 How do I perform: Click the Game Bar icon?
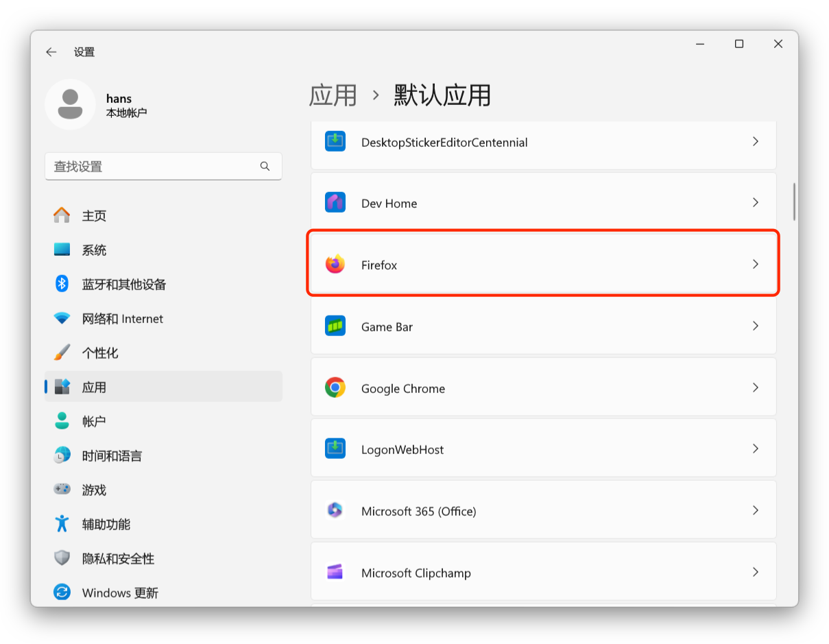click(x=335, y=326)
